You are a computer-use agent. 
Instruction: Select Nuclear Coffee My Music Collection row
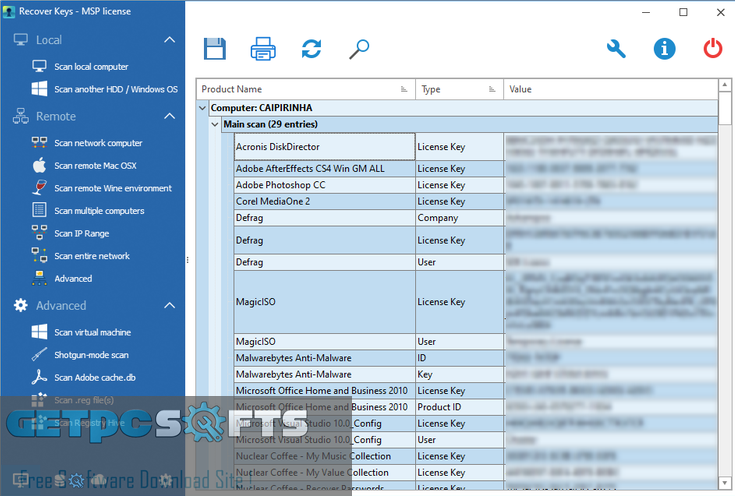point(476,456)
